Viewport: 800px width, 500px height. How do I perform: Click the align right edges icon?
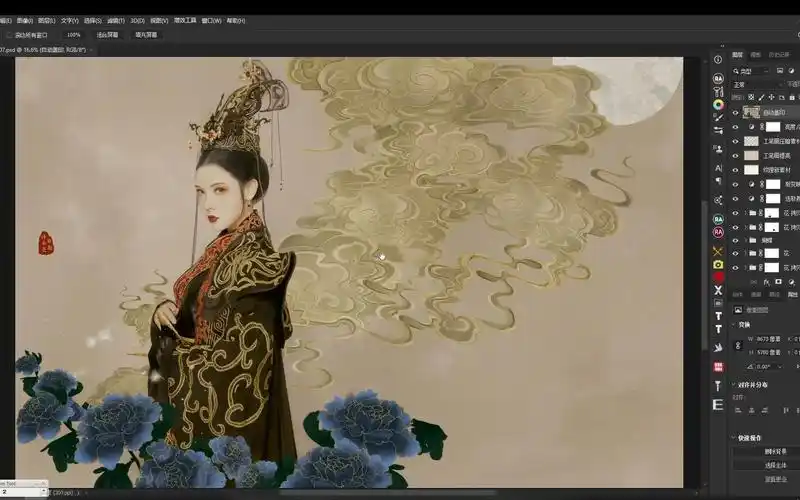coord(765,410)
